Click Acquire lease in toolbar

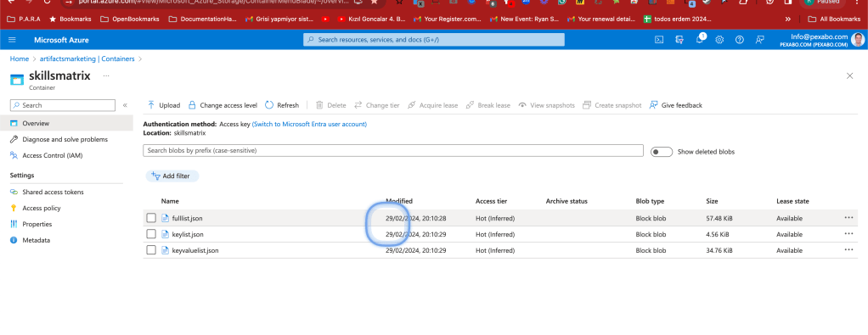432,105
